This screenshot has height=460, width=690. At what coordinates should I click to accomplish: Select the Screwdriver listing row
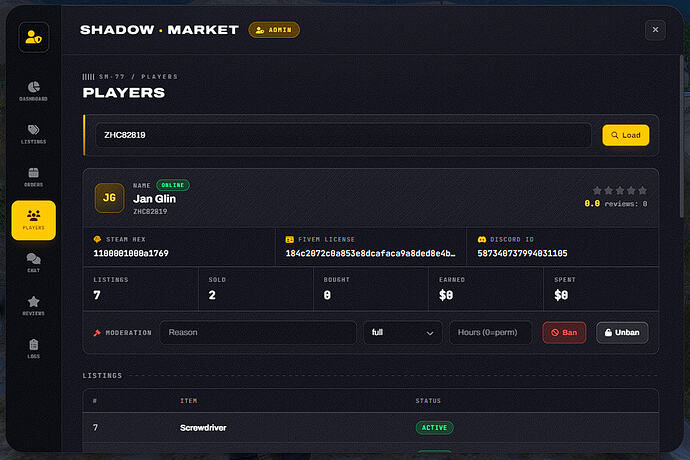pyautogui.click(x=371, y=427)
